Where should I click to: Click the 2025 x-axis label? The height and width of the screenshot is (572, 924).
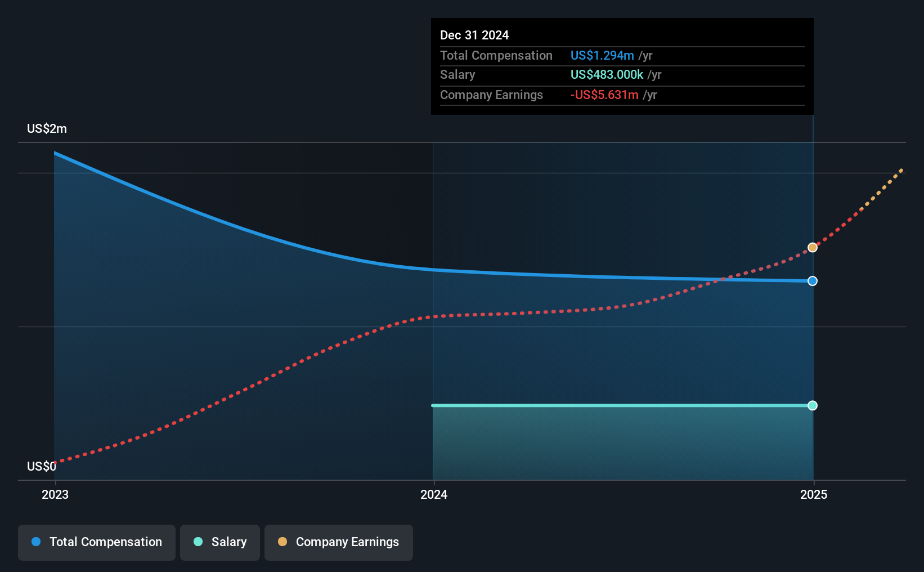[814, 494]
